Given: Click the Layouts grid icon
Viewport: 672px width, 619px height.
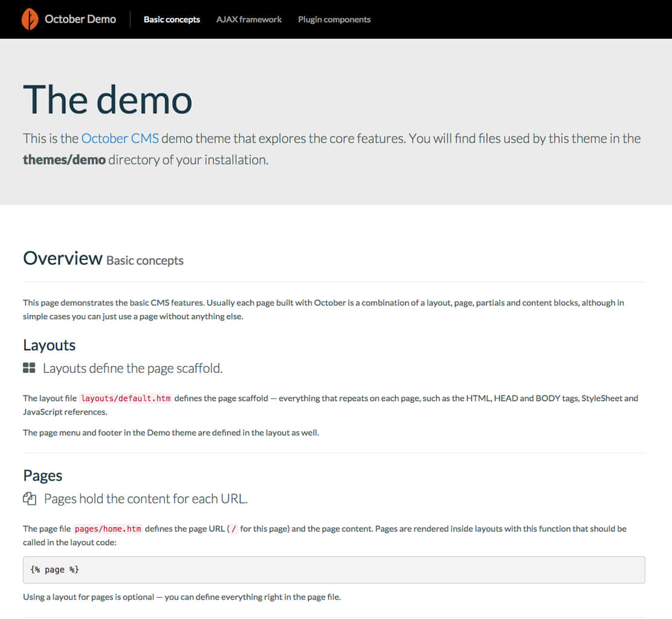Looking at the screenshot, I should point(29,368).
